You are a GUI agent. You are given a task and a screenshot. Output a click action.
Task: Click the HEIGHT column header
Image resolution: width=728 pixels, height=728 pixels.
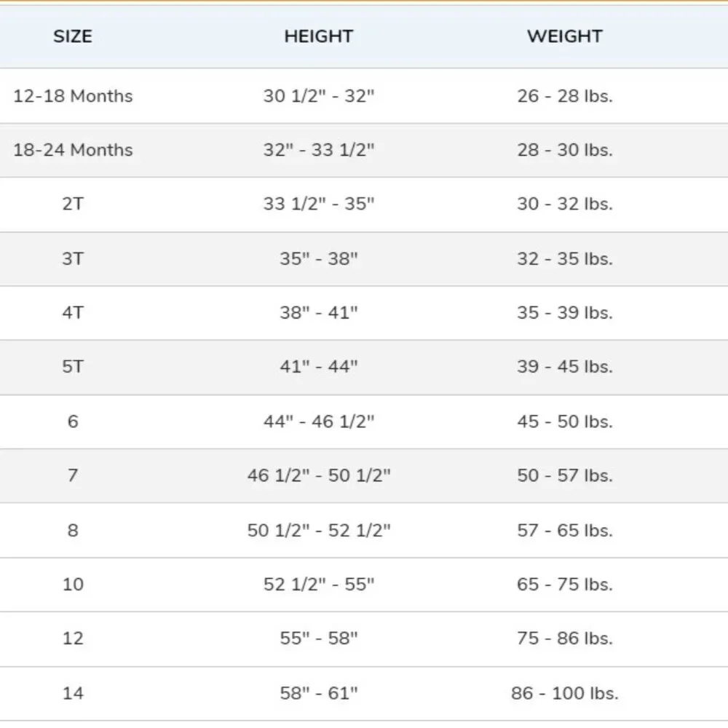319,36
